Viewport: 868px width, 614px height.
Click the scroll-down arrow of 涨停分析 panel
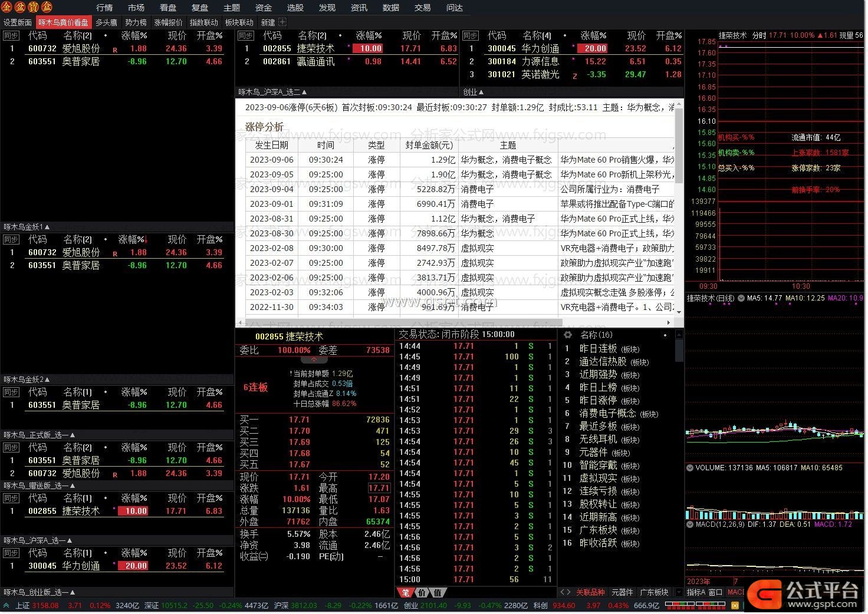click(x=679, y=312)
